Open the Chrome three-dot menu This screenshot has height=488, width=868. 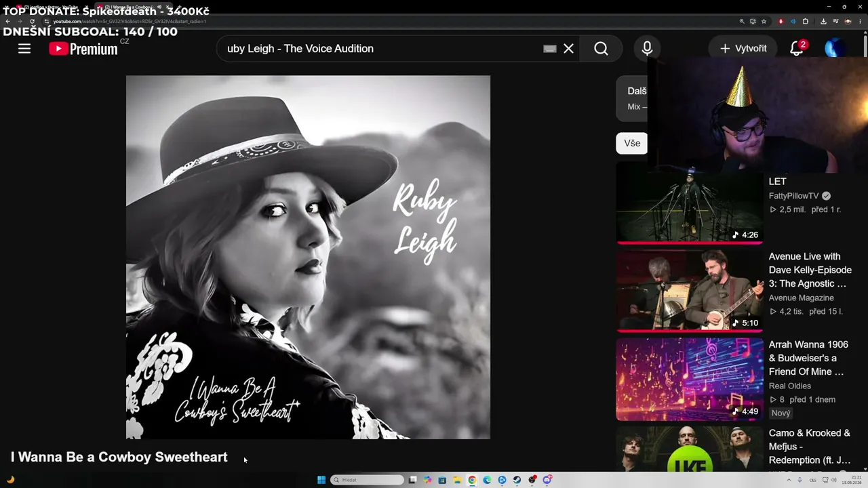861,22
